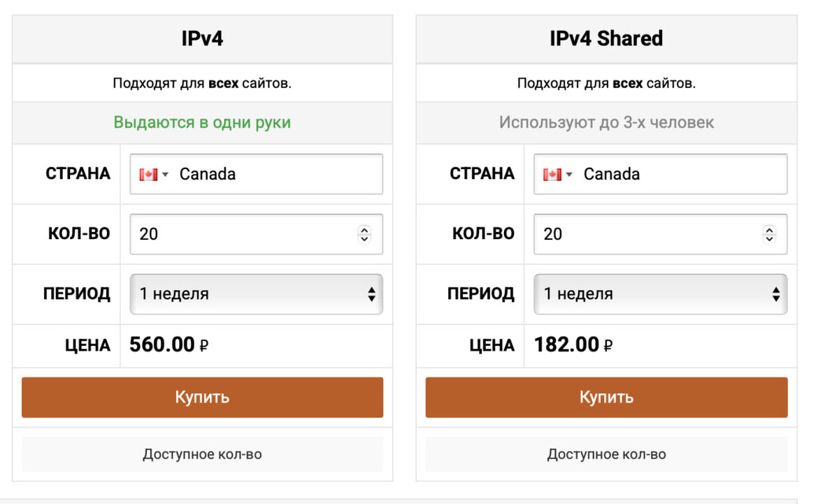Image resolution: width=839 pixels, height=504 pixels.
Task: Click the IPv4 Shared card heading
Action: click(x=606, y=38)
